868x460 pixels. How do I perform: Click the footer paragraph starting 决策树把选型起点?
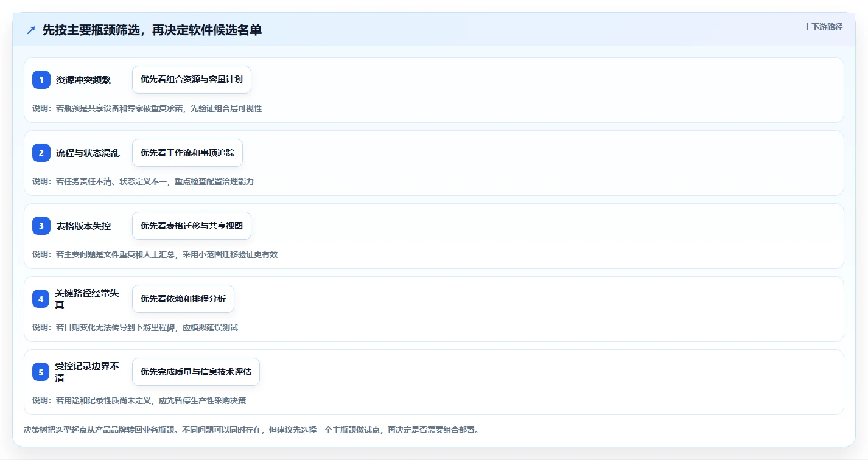click(x=251, y=430)
